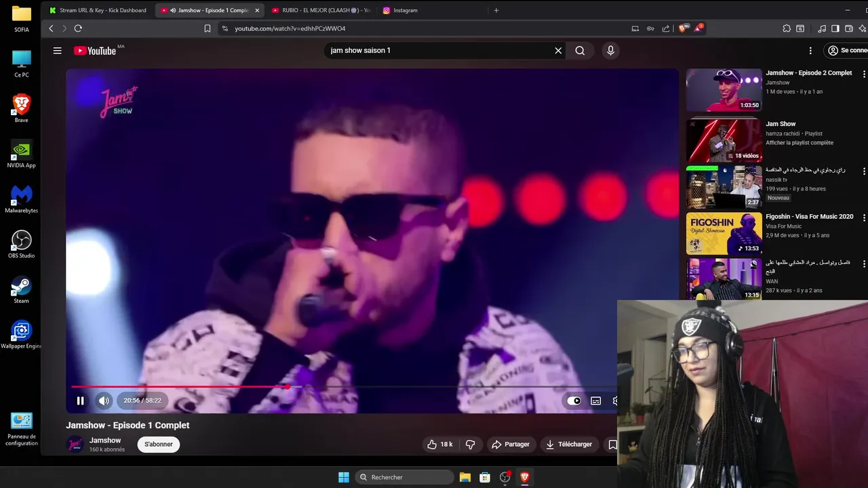Click the video time display 20:56 / 58:22
Screen dimensions: 868x488
pyautogui.click(x=142, y=401)
